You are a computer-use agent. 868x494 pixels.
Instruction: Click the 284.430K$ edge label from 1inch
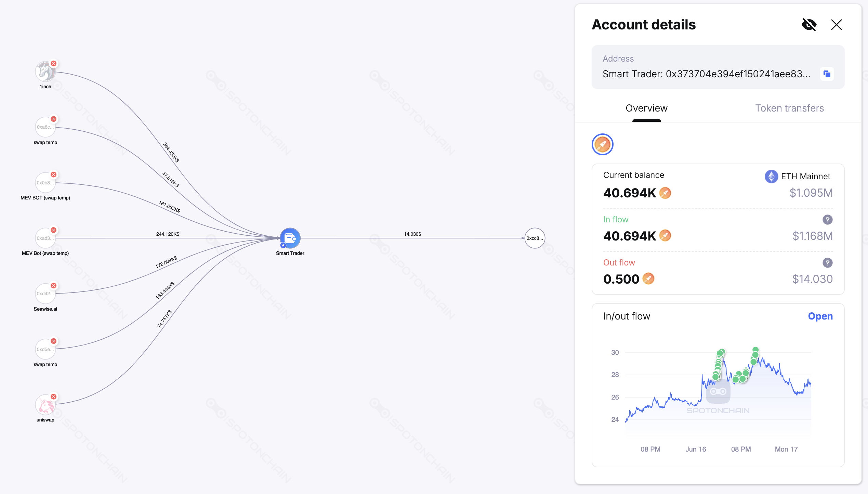[171, 152]
